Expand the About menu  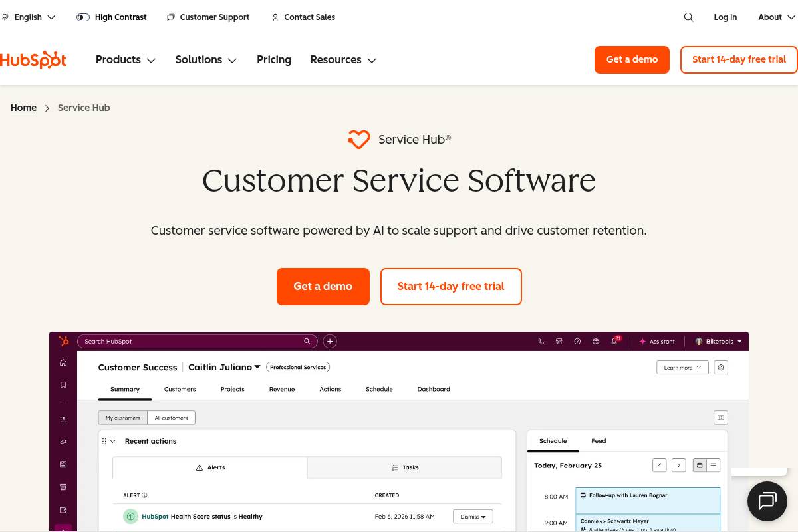775,17
